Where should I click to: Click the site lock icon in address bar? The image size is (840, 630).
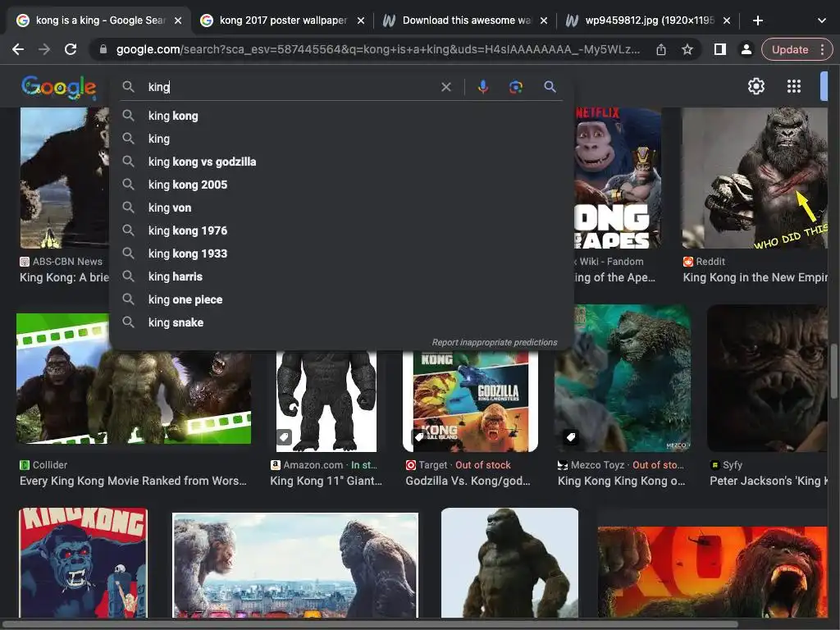103,50
